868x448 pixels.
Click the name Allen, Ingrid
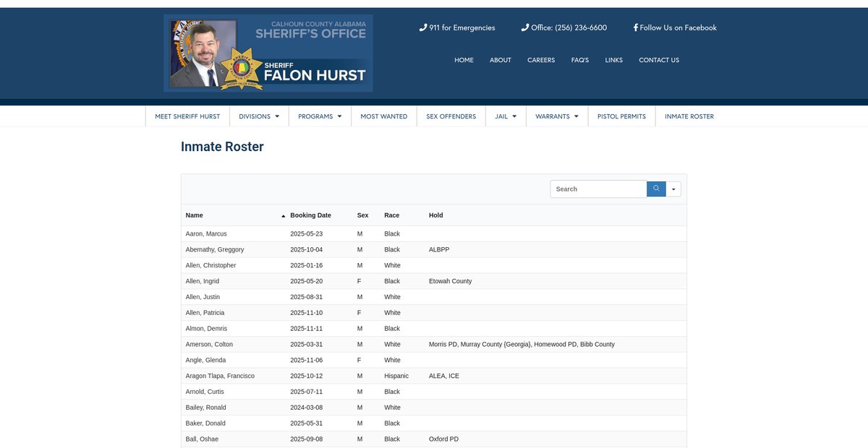pos(202,281)
